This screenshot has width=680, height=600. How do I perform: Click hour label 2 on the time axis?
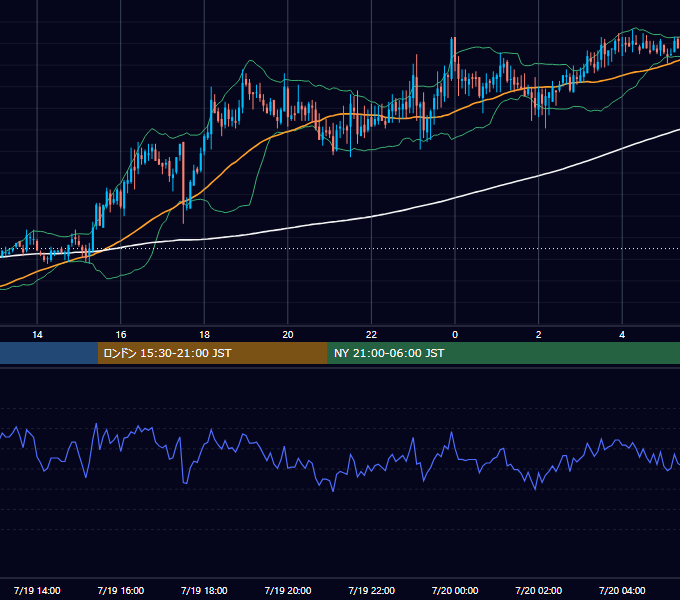539,335
